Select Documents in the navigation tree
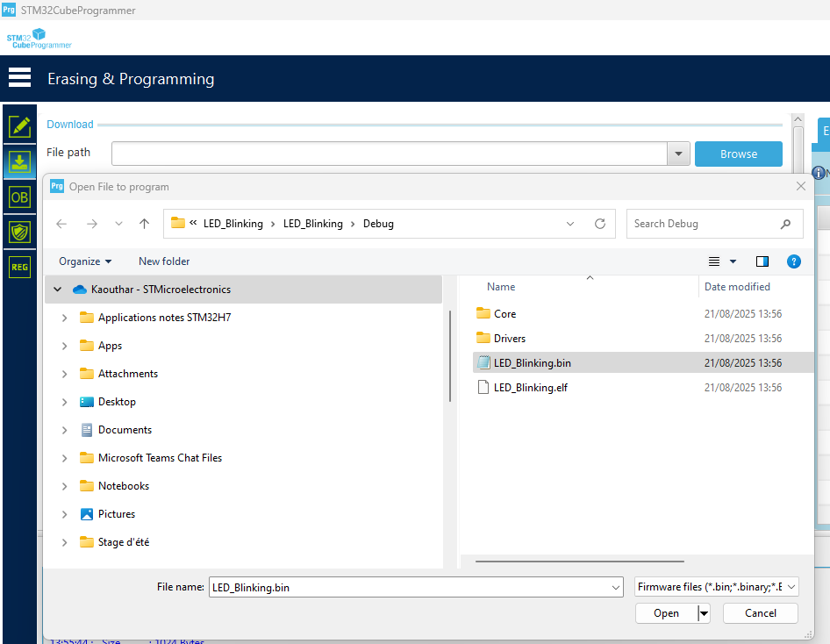The height and width of the screenshot is (644, 830). (125, 430)
